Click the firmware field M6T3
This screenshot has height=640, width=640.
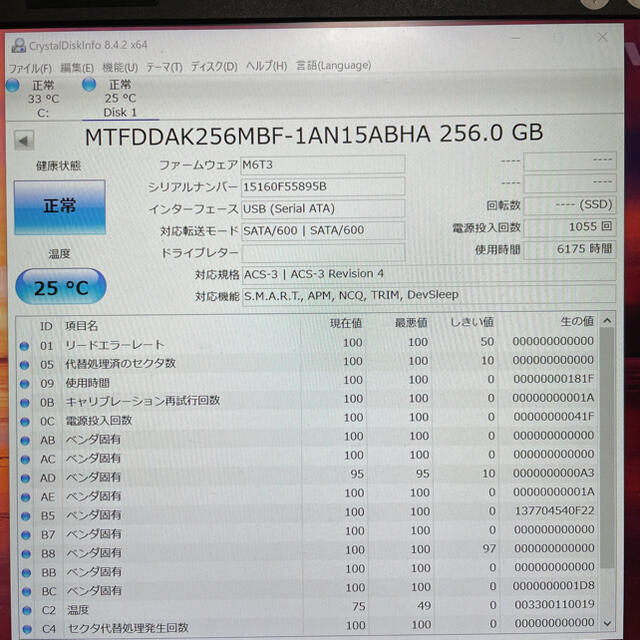pyautogui.click(x=322, y=164)
